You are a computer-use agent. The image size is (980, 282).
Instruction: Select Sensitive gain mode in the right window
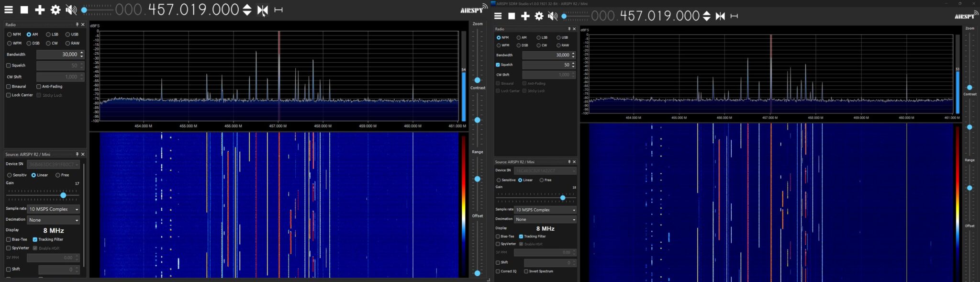(499, 180)
